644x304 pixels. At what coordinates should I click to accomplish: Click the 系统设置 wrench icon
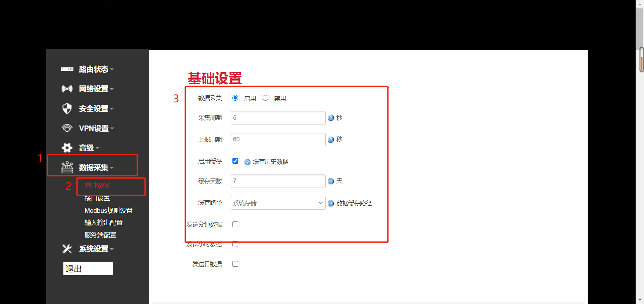[67, 249]
